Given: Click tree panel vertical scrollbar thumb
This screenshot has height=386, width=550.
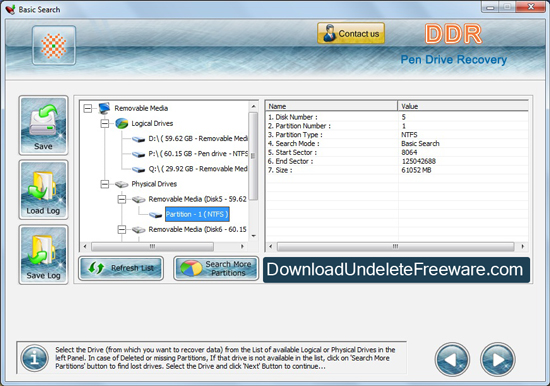Looking at the screenshot, I should 253,156.
